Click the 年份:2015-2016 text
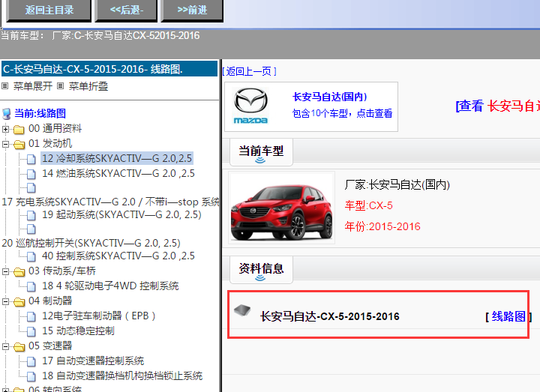 click(x=382, y=226)
